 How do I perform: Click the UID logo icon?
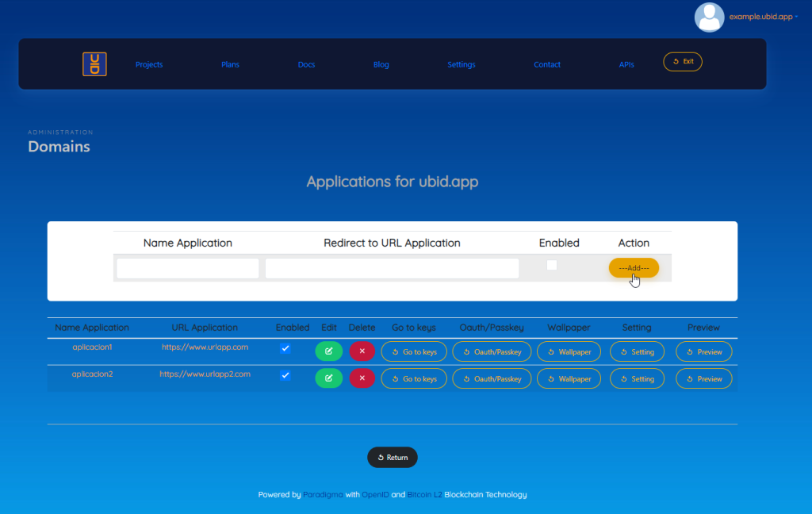pos(94,64)
